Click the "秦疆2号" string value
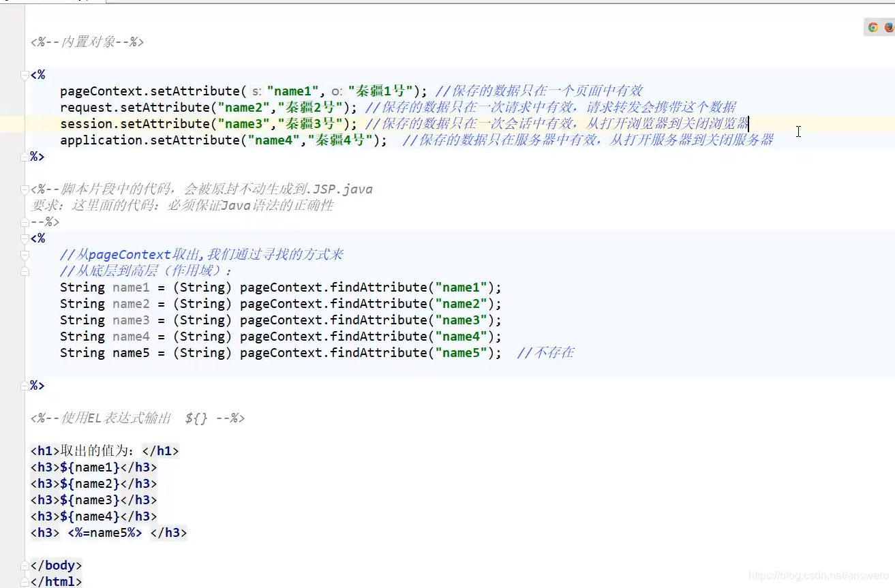The height and width of the screenshot is (588, 895). point(311,108)
